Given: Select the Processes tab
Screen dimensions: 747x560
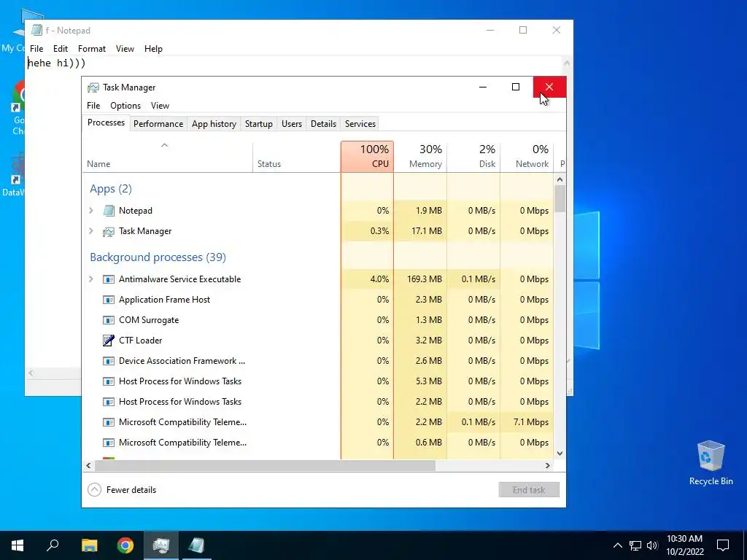Looking at the screenshot, I should click(106, 122).
